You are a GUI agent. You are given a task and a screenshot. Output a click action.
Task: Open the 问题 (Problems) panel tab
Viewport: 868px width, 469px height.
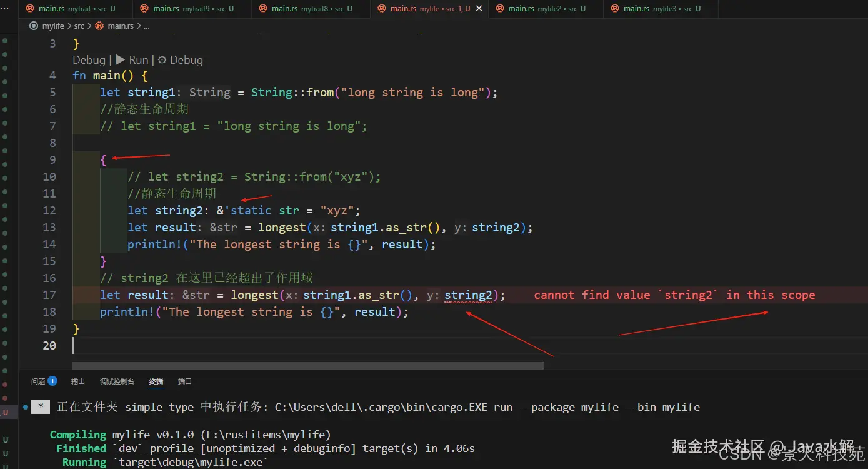[38, 381]
